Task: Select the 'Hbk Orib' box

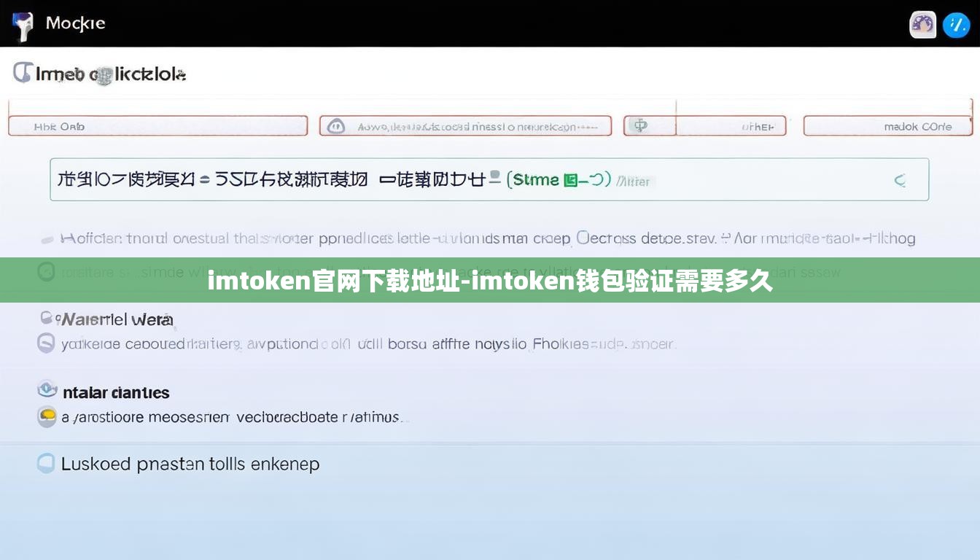Action: [x=157, y=126]
